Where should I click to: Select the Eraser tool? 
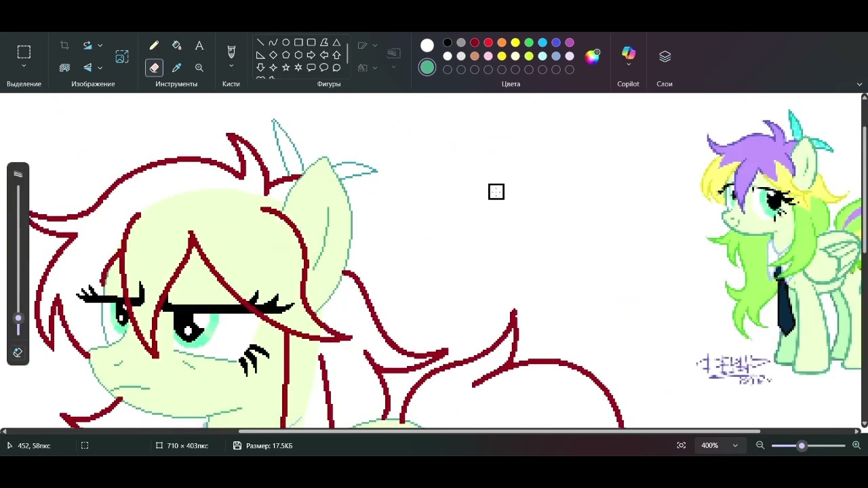154,68
